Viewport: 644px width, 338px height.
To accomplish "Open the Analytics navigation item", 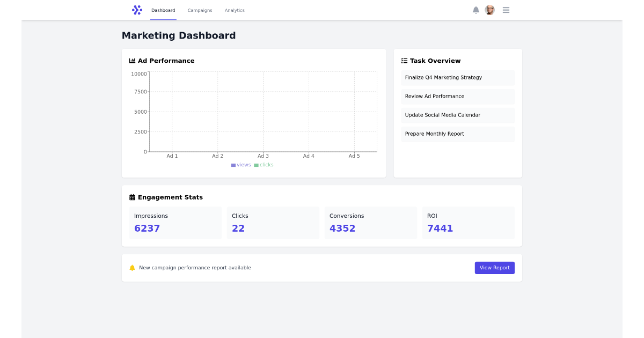I will [235, 10].
